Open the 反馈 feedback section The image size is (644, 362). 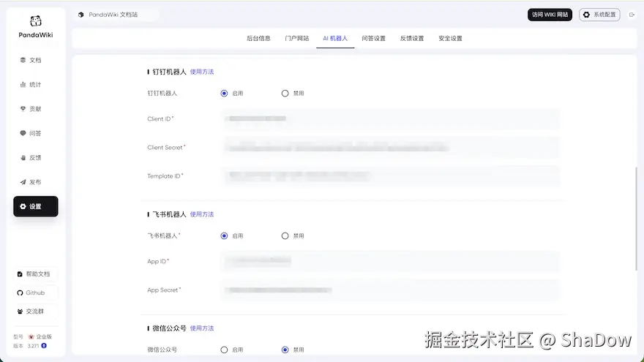tap(35, 158)
